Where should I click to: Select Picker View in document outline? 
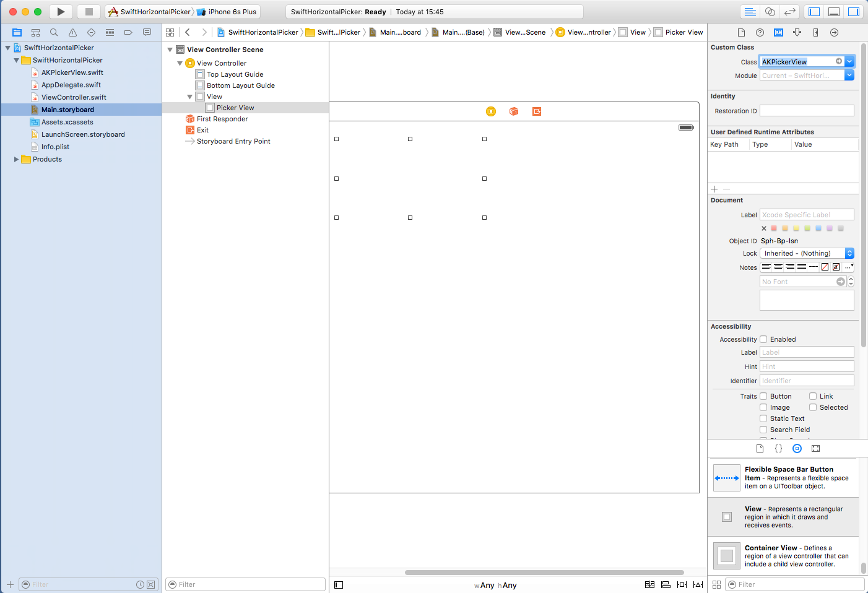(x=235, y=108)
